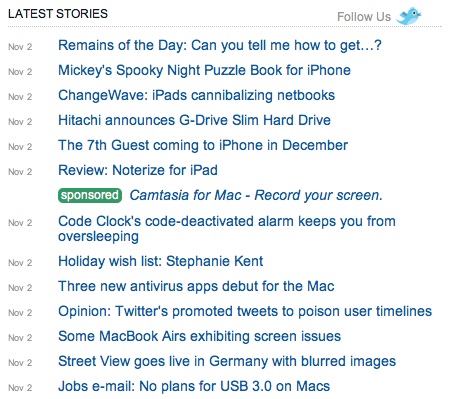The width and height of the screenshot is (456, 399).
Task: Open MacBook Airs screen issues story
Action: pyautogui.click(x=199, y=336)
